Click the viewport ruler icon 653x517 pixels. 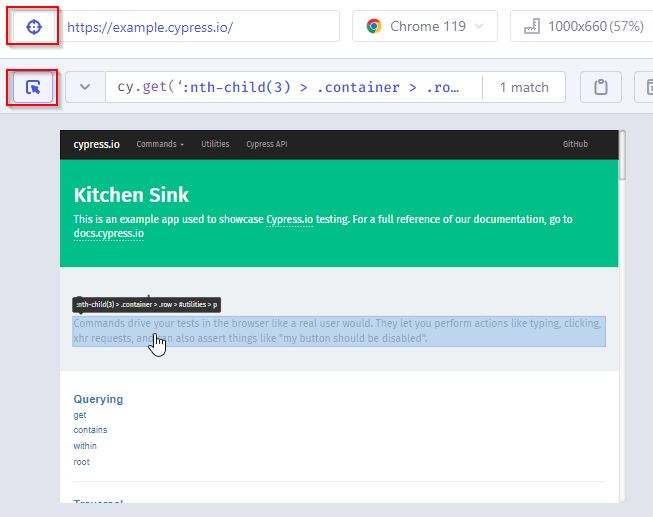(x=532, y=26)
